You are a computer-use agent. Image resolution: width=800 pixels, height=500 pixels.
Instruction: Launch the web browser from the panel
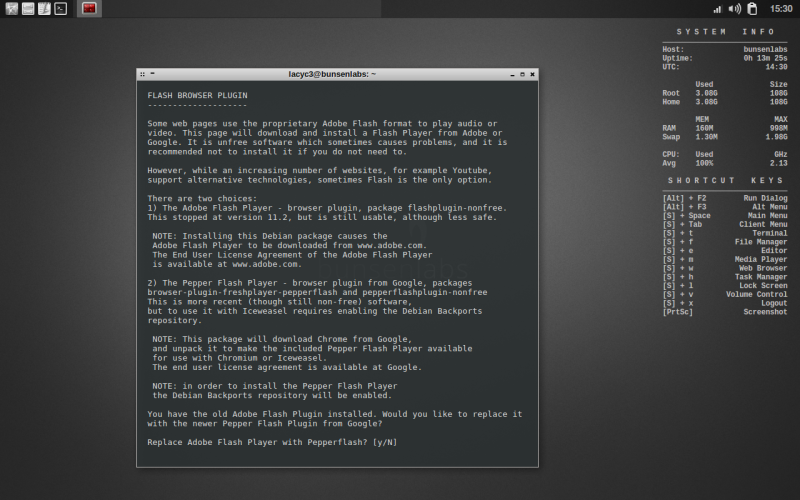click(x=12, y=9)
